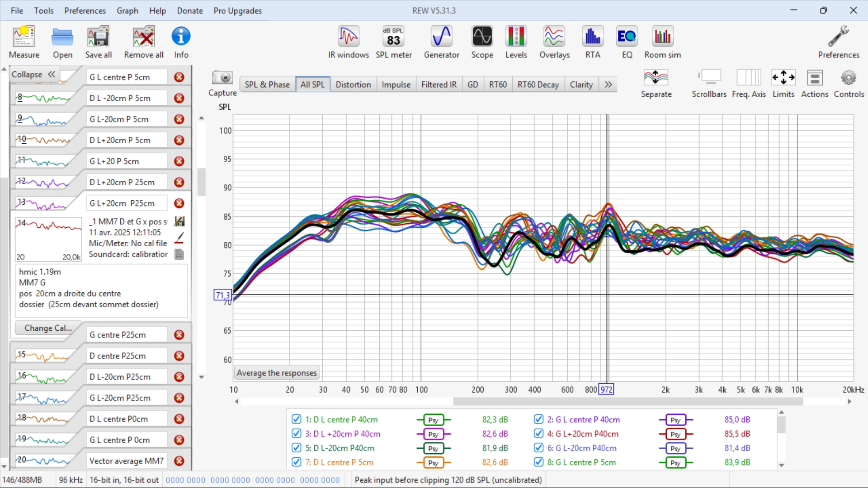The width and height of the screenshot is (868, 488).
Task: Select the D L+20cm P 25cm name field
Action: [127, 182]
